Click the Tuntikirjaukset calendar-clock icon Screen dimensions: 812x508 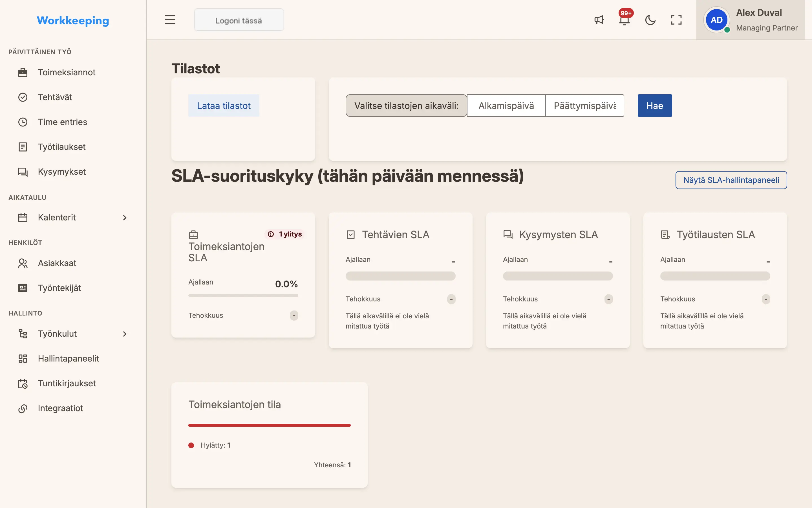(x=23, y=383)
